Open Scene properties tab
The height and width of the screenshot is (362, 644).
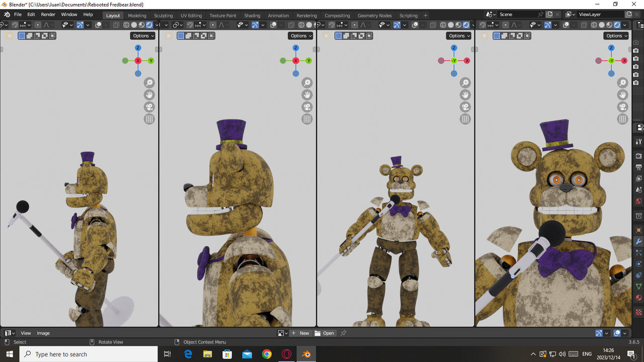click(x=639, y=190)
